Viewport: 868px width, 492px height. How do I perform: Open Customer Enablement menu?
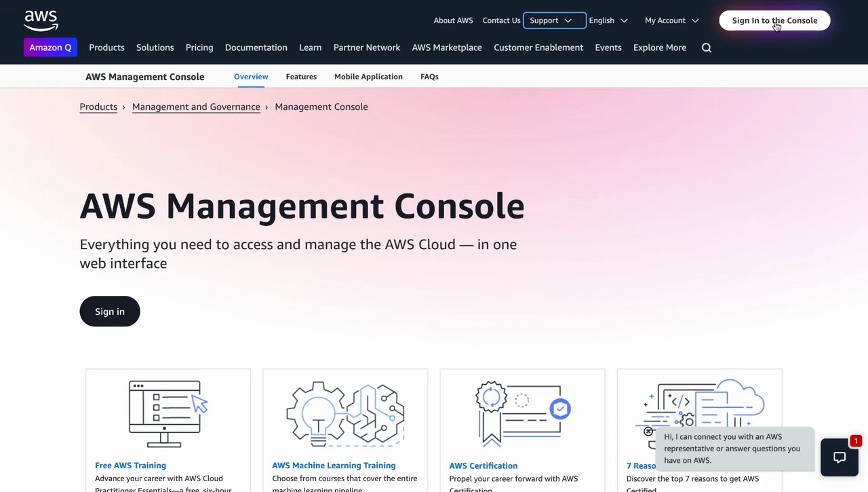pos(538,48)
